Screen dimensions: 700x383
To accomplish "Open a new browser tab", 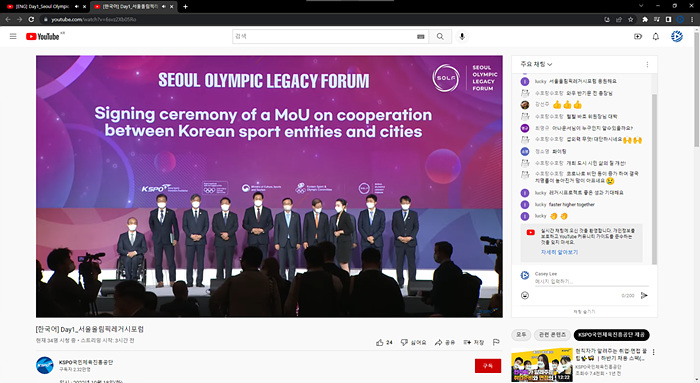I will pyautogui.click(x=185, y=6).
